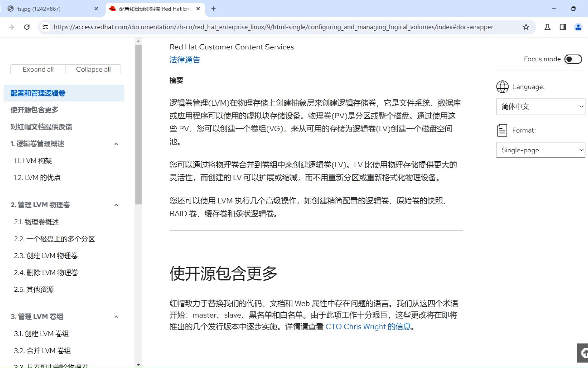Bookmark this page with the star icon
This screenshot has width=588, height=368.
click(526, 27)
